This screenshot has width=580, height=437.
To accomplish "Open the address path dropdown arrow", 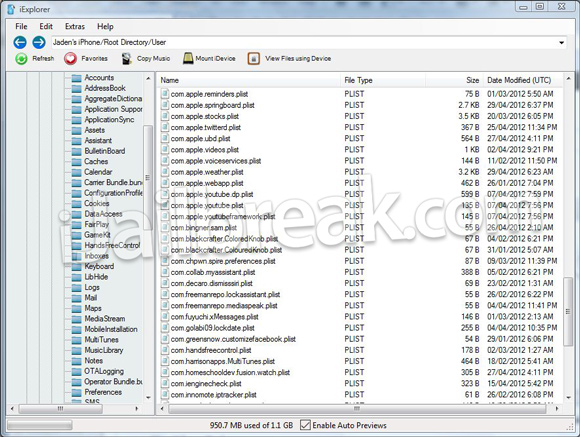I will (x=562, y=43).
